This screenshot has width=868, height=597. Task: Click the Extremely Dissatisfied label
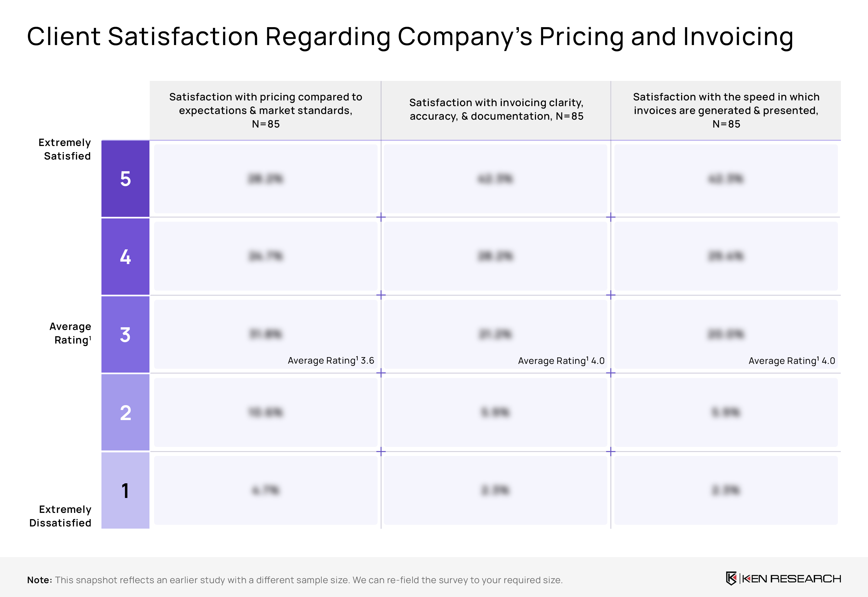(60, 516)
